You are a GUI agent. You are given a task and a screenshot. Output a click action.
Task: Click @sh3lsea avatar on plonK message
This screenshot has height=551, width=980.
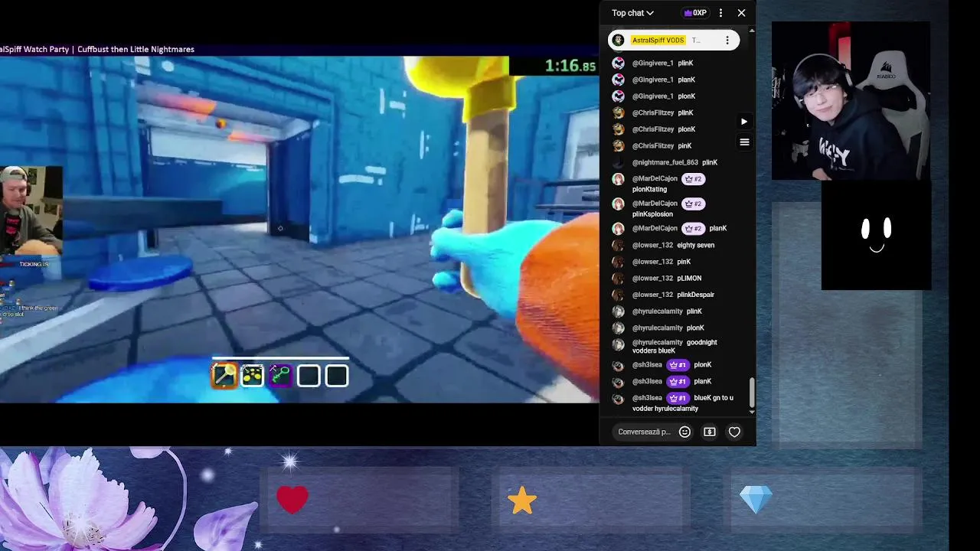click(618, 365)
